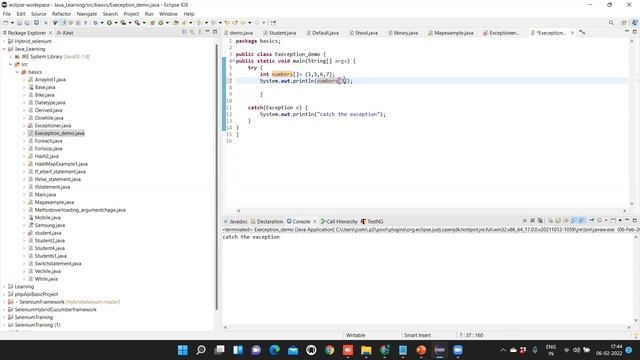Viewport: 640px width, 360px height.
Task: Open the File menu
Action: 7,14
